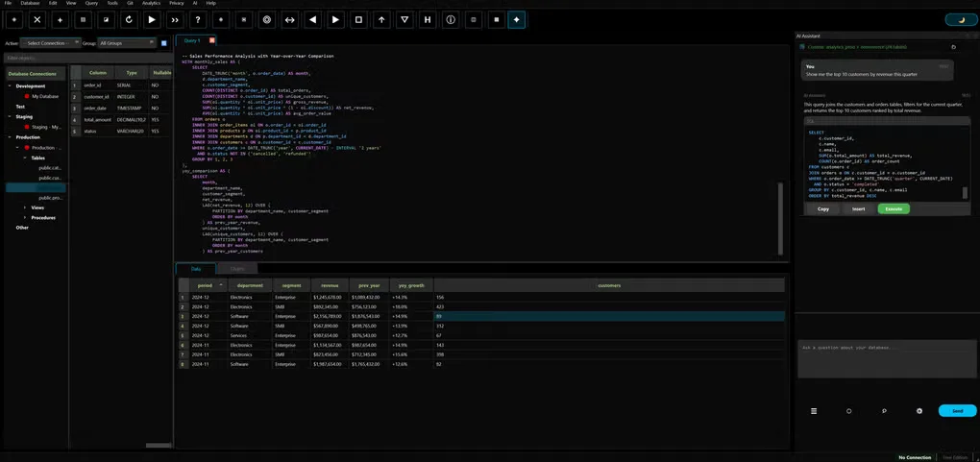Viewport: 980px width, 462px height.
Task: Click the solid white square toolbar icon
Action: [497, 20]
